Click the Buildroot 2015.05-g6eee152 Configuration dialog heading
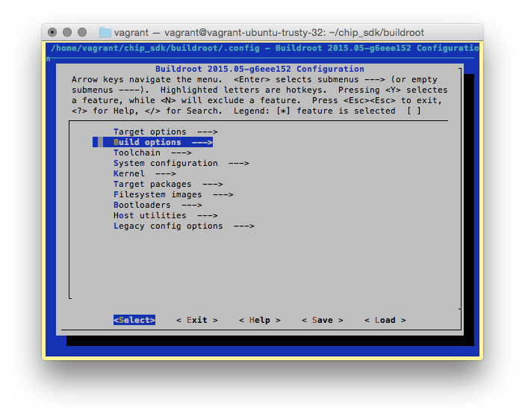 (x=259, y=69)
